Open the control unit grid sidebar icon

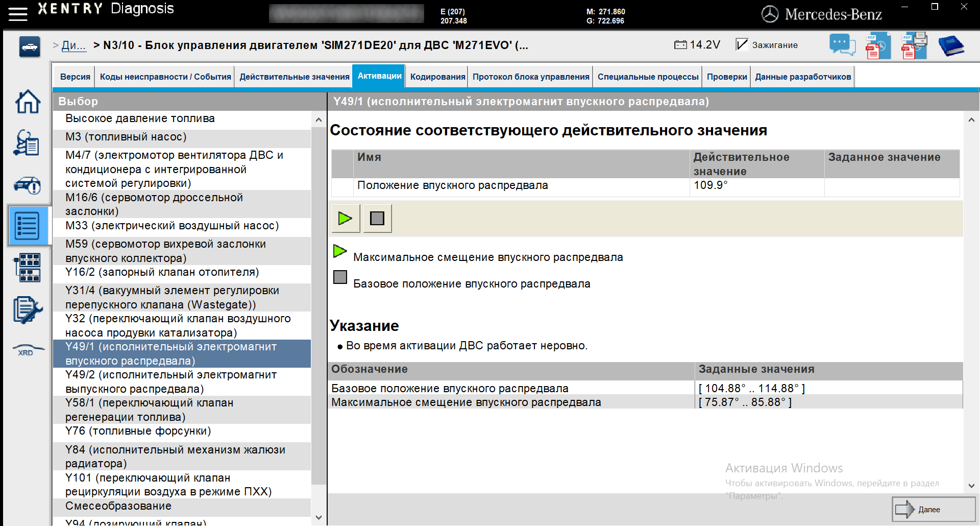27,268
